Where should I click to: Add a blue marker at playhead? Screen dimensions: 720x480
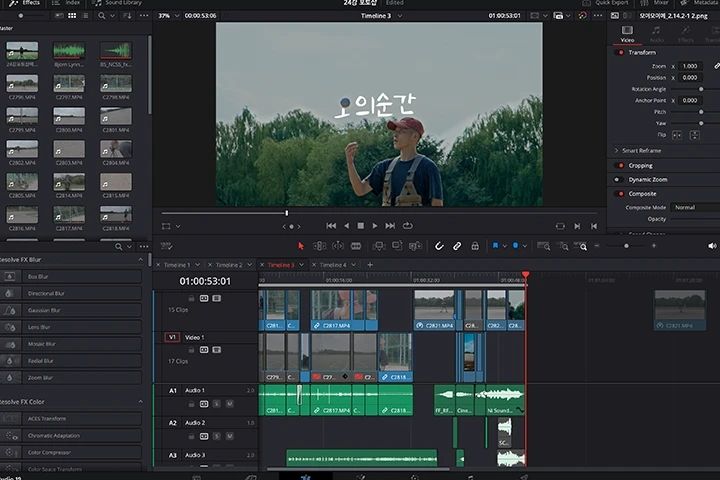515,246
